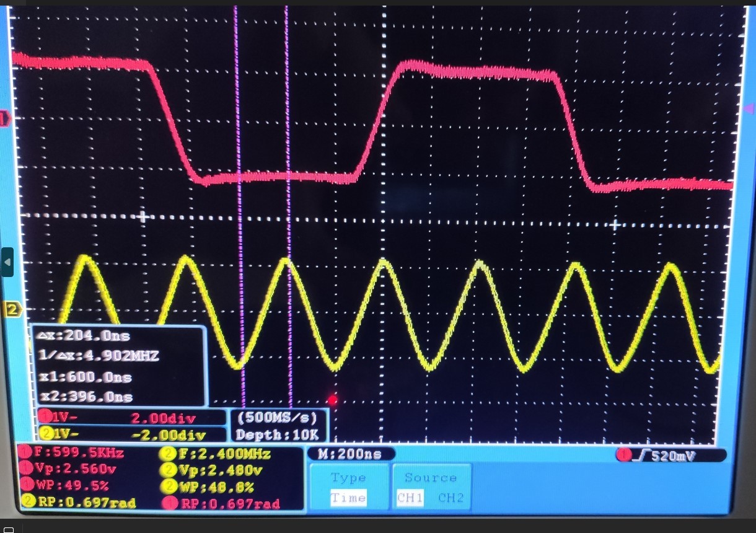Click the CH1 red ground level marker
The height and width of the screenshot is (533, 756).
tap(5, 118)
